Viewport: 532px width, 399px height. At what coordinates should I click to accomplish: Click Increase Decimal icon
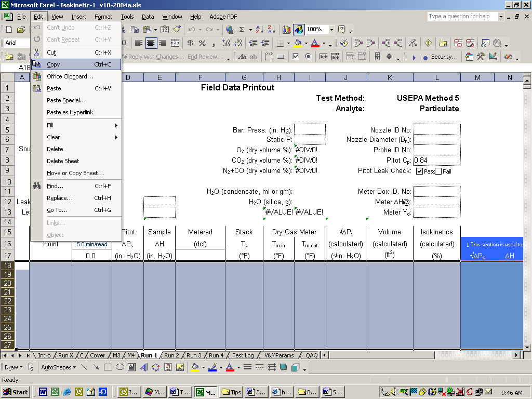226,43
